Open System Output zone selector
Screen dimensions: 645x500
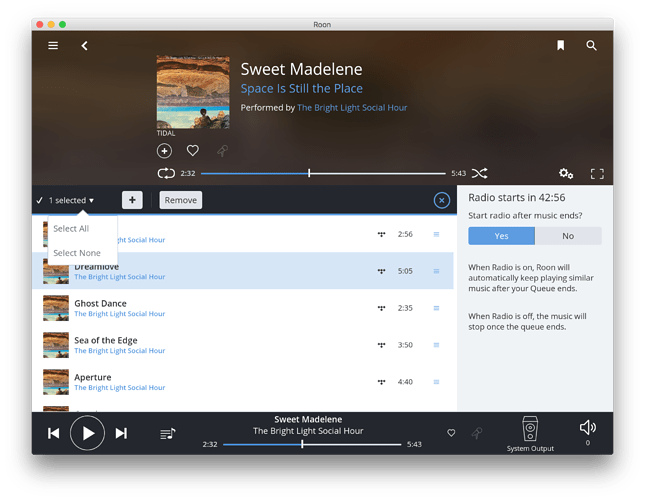530,434
